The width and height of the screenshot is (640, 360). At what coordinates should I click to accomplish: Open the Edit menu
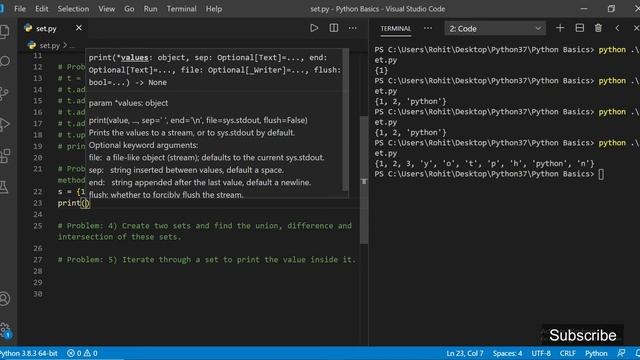click(41, 9)
